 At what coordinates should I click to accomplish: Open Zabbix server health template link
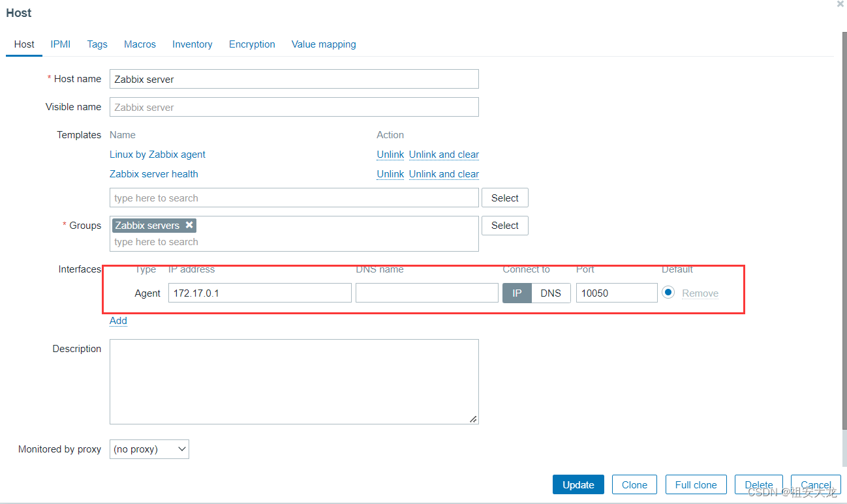(x=154, y=174)
